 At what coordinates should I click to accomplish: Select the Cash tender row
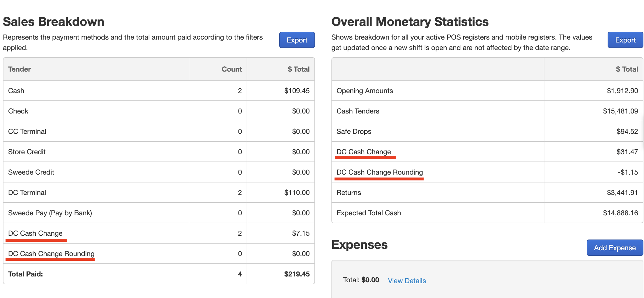[x=159, y=91]
